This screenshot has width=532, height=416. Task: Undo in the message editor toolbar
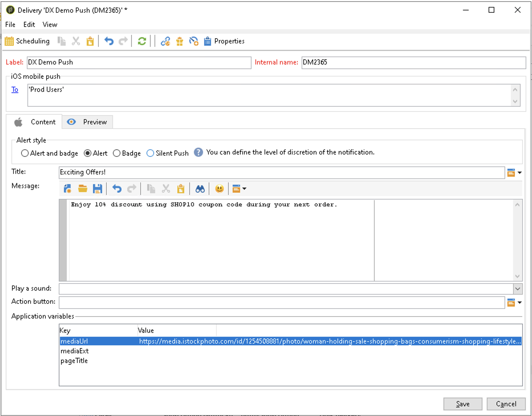117,189
